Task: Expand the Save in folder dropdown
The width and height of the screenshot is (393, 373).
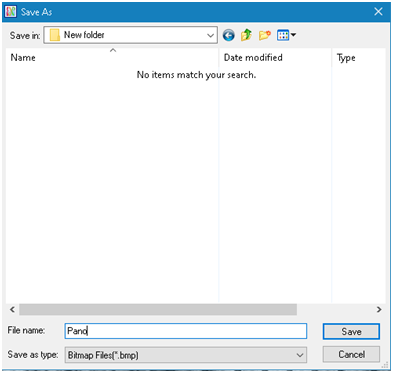Action: (x=210, y=35)
